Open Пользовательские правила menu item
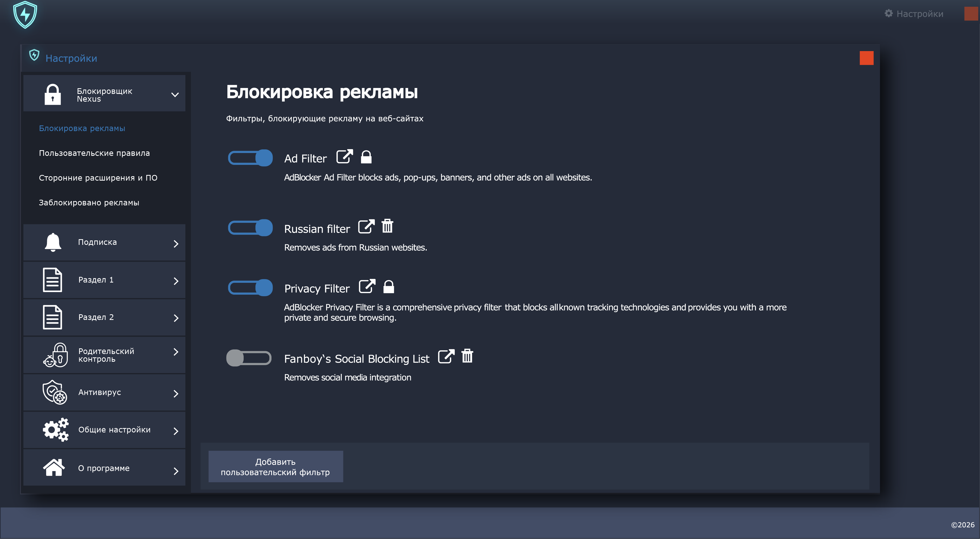This screenshot has width=980, height=539. point(94,153)
